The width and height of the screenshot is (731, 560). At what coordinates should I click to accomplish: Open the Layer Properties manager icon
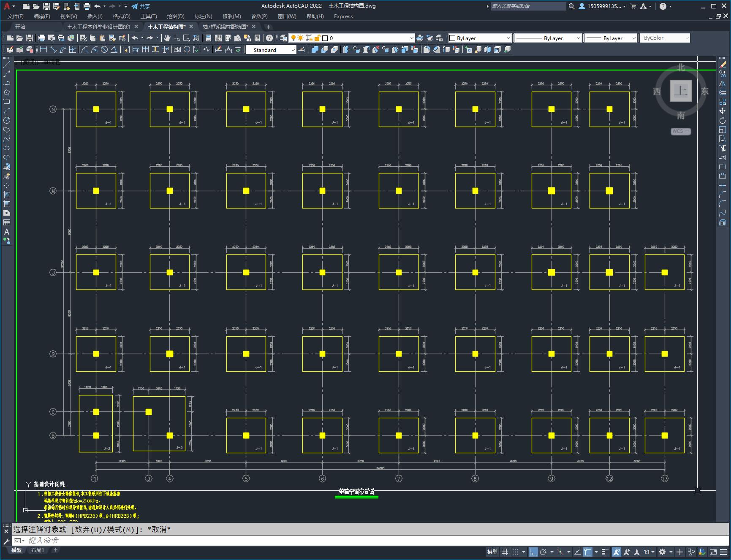pyautogui.click(x=283, y=38)
